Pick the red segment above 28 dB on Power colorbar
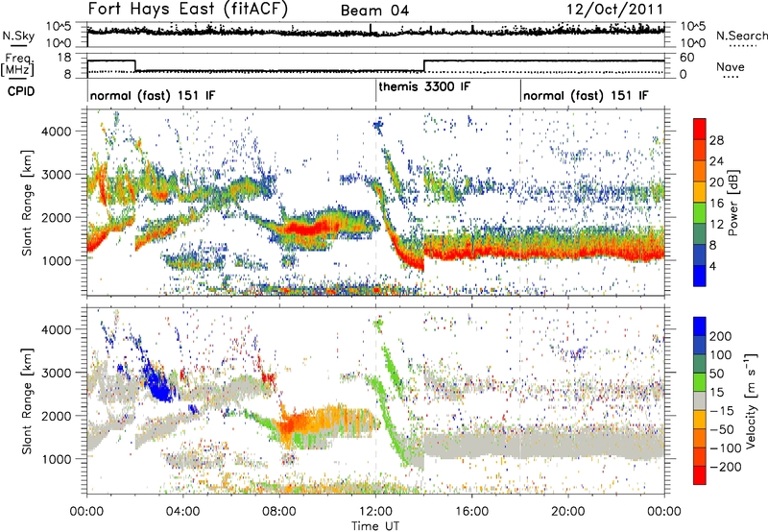768x532 pixels. coord(700,130)
